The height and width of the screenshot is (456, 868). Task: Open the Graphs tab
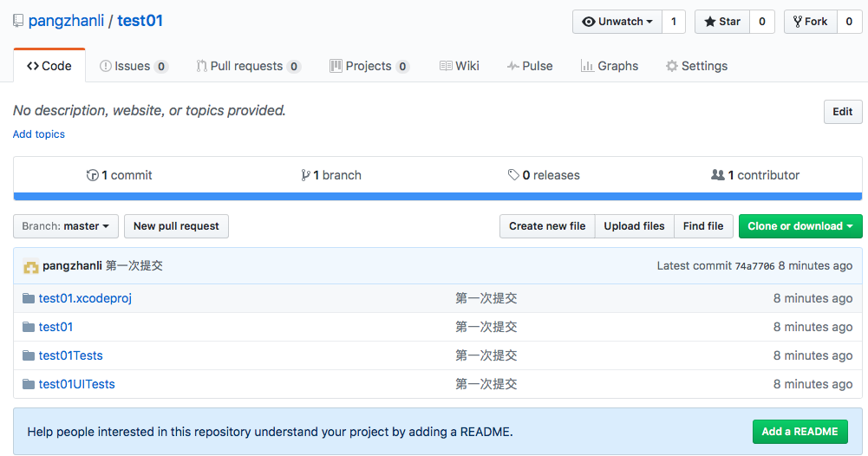tap(610, 66)
